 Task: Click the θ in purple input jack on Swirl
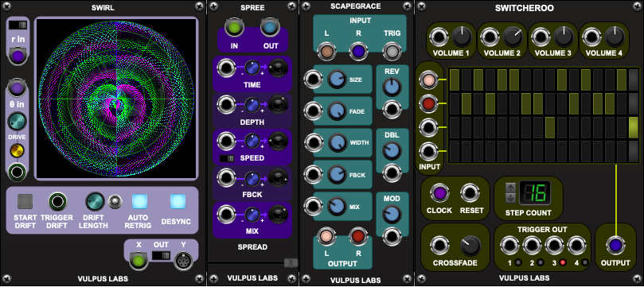pos(18,87)
